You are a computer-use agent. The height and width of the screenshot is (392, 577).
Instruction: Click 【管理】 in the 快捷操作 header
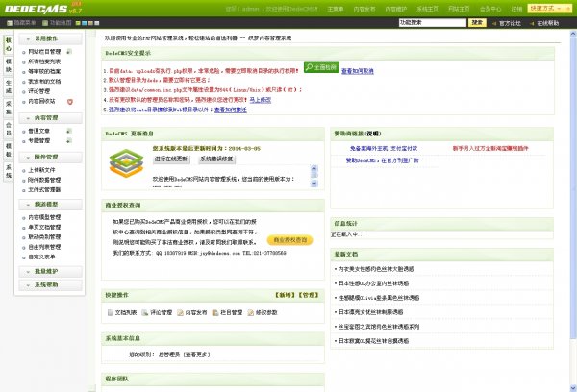(309, 295)
